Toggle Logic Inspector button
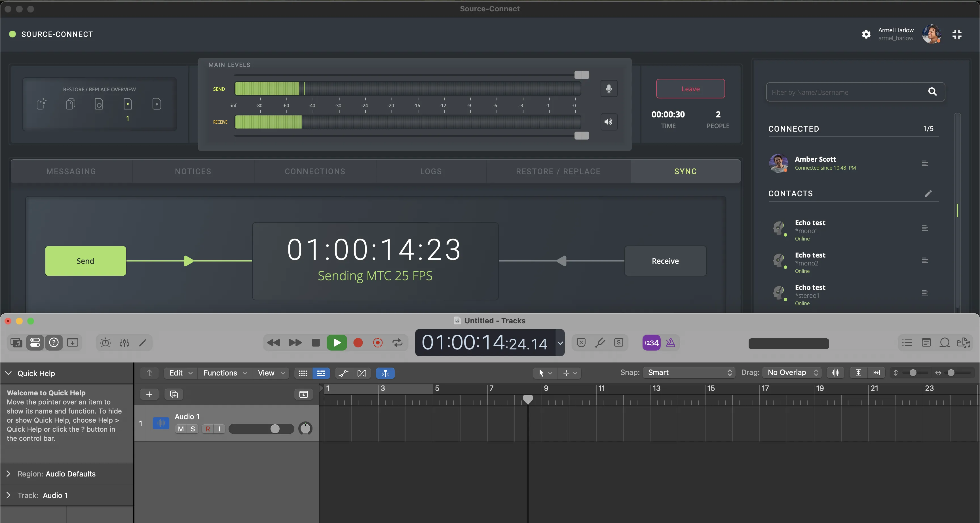Viewport: 980px width, 523px height. (x=35, y=343)
